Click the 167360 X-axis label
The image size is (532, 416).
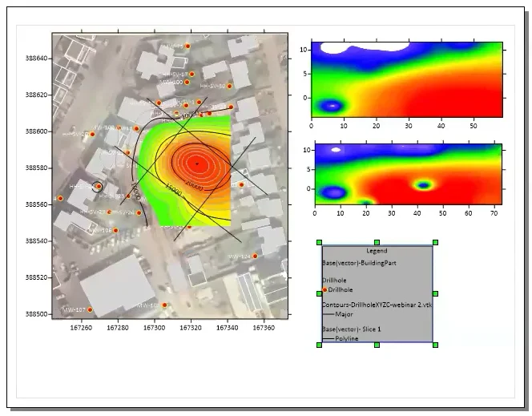point(264,328)
